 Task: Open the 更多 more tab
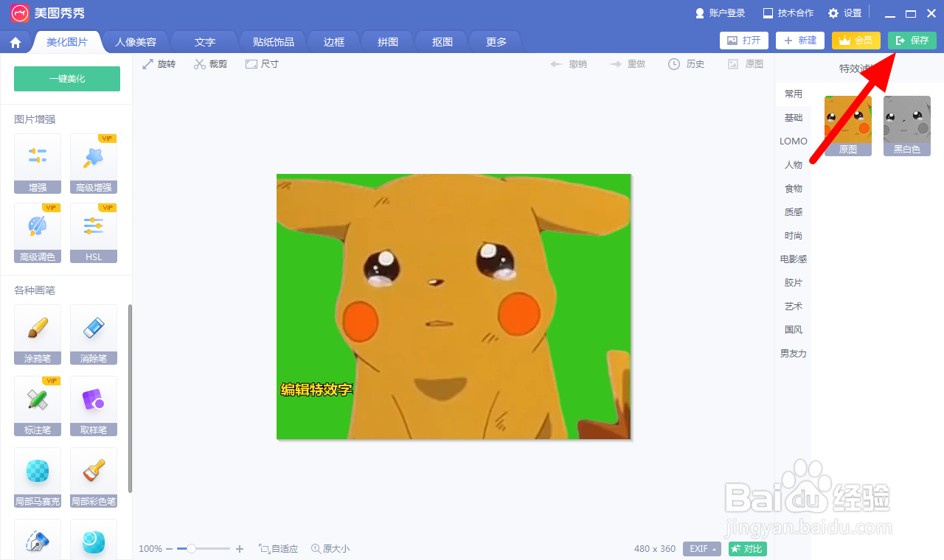pos(496,42)
